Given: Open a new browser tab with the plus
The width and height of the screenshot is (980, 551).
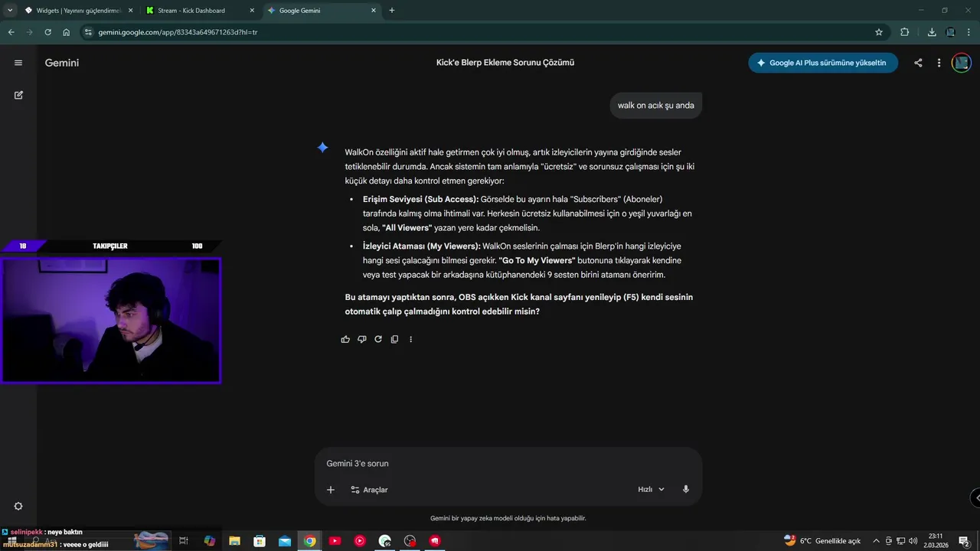Looking at the screenshot, I should click(392, 10).
